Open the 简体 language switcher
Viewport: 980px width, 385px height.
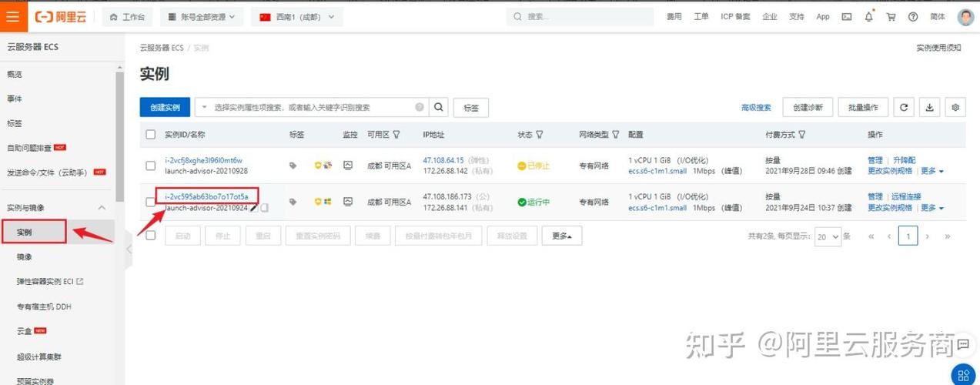[x=938, y=17]
